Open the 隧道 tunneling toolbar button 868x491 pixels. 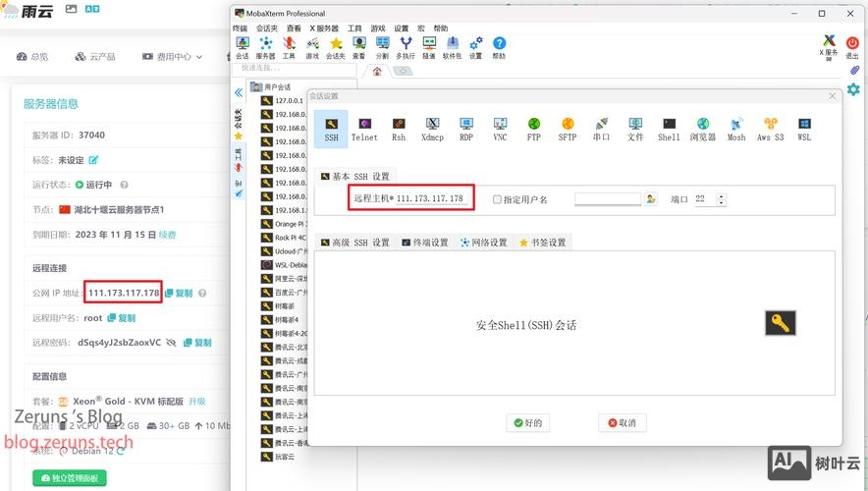(x=429, y=47)
